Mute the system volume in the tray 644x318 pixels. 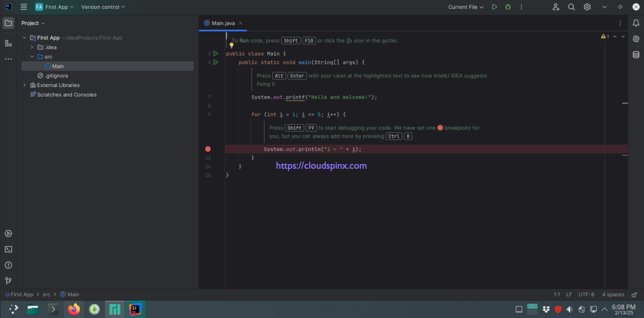pos(569,309)
